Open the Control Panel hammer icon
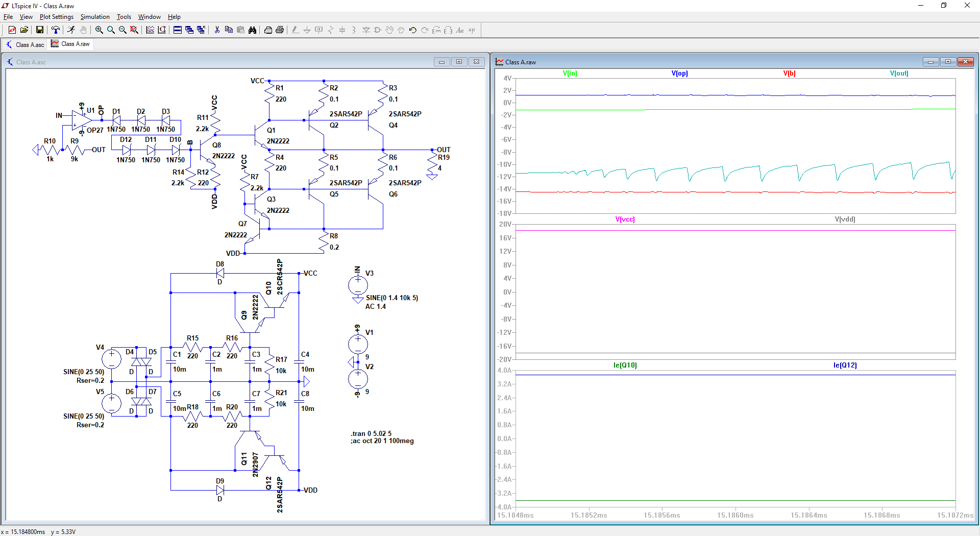 point(56,30)
